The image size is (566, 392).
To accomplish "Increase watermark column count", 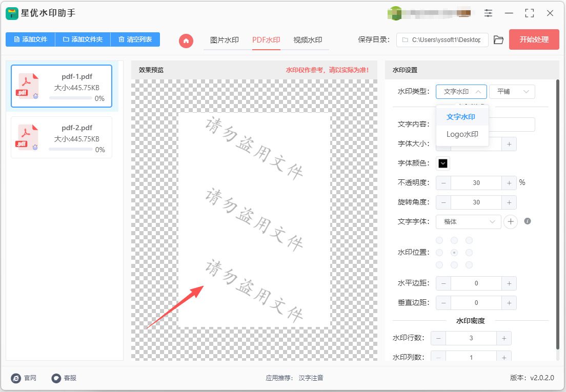I will pyautogui.click(x=504, y=357).
